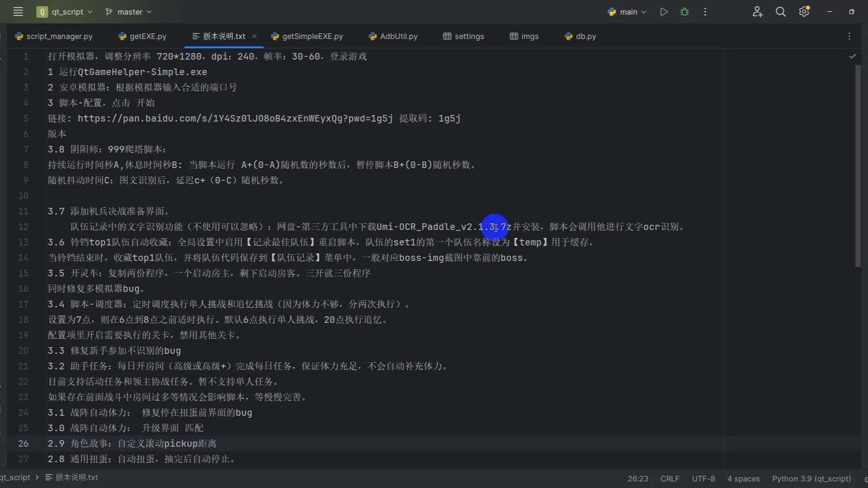Open more run actions menu

(x=705, y=12)
